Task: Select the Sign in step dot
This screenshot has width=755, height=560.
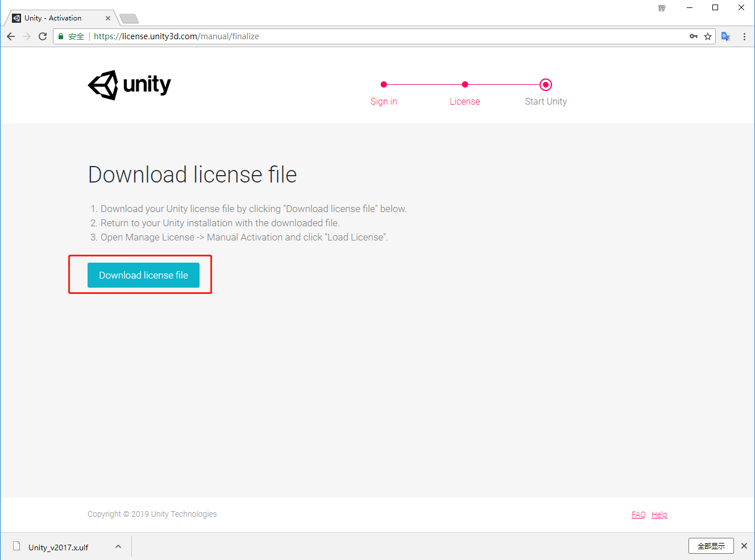Action: [384, 84]
